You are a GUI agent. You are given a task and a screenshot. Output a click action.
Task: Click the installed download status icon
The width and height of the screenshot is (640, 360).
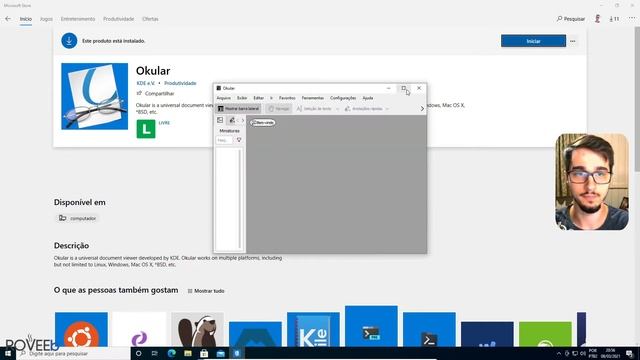pos(69,41)
